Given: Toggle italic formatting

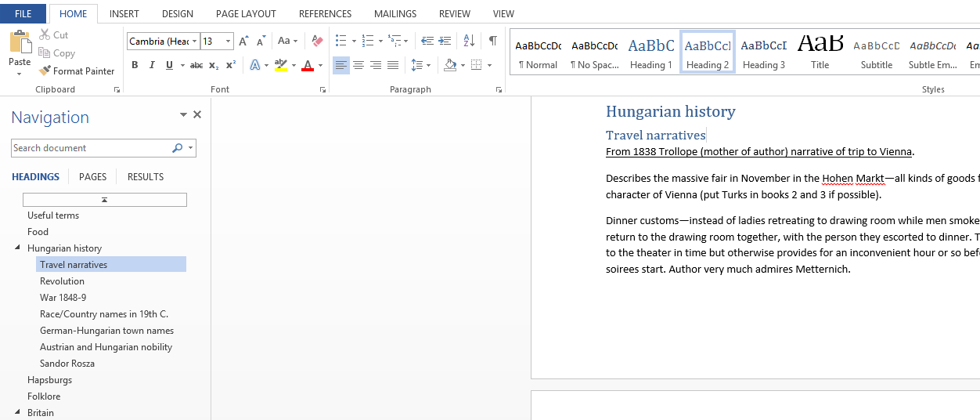Looking at the screenshot, I should click(152, 65).
